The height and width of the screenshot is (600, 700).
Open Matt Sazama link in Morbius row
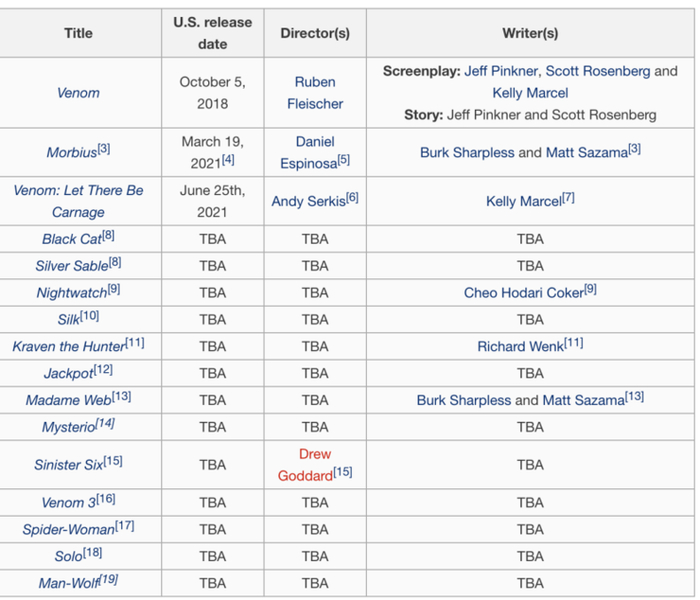click(587, 153)
